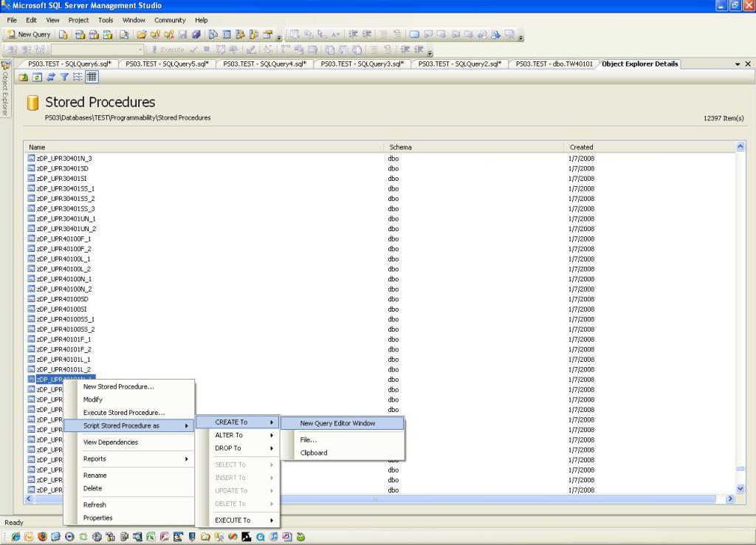
Task: Switch to the SQLQuery6.sql tab
Action: point(69,64)
